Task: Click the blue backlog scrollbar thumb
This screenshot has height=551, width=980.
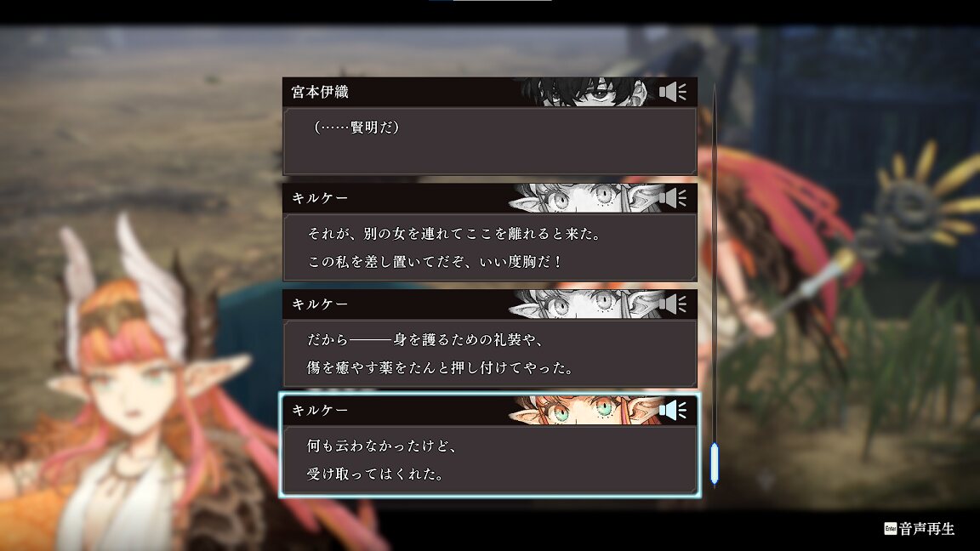Action: (x=715, y=463)
